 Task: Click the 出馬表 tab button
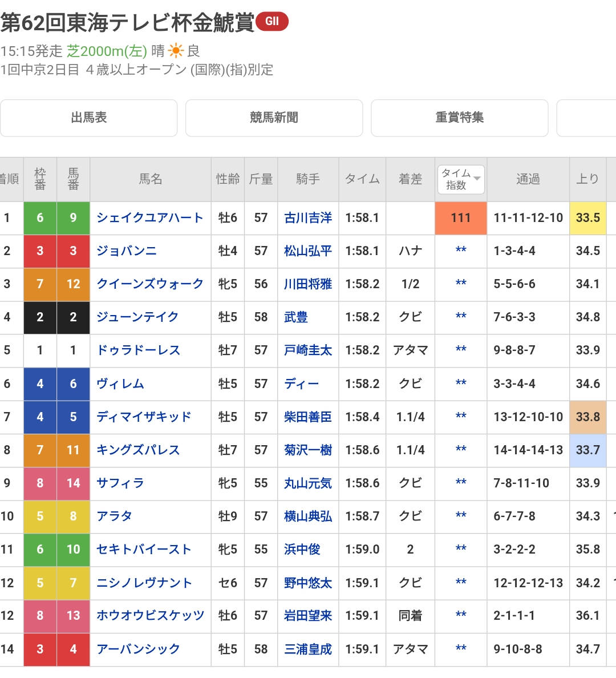click(x=89, y=118)
